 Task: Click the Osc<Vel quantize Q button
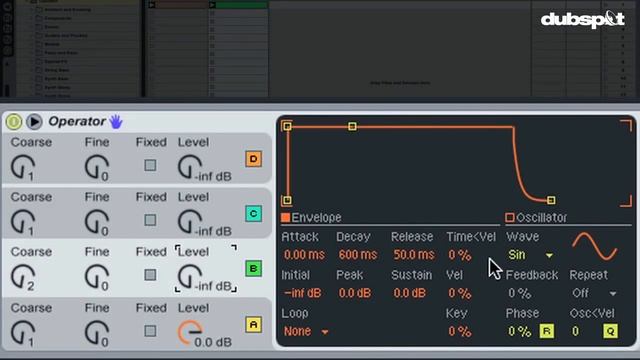610,331
